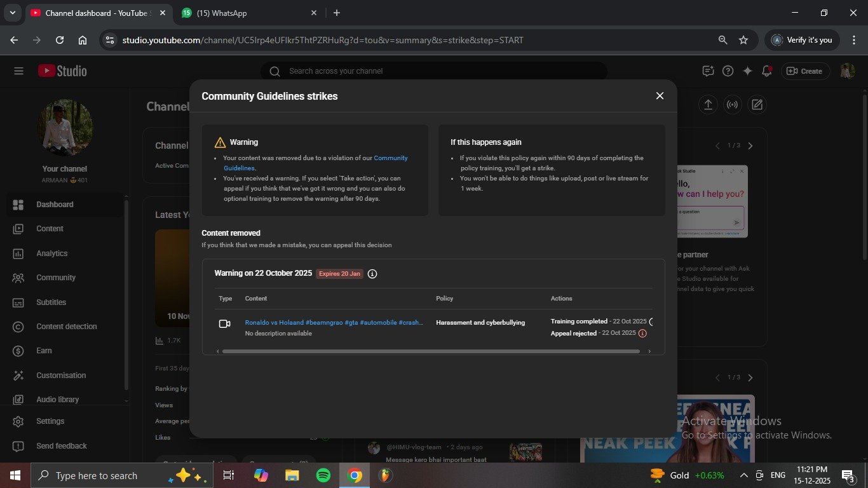Open the tab search dropdown arrow in Chrome

[12, 13]
